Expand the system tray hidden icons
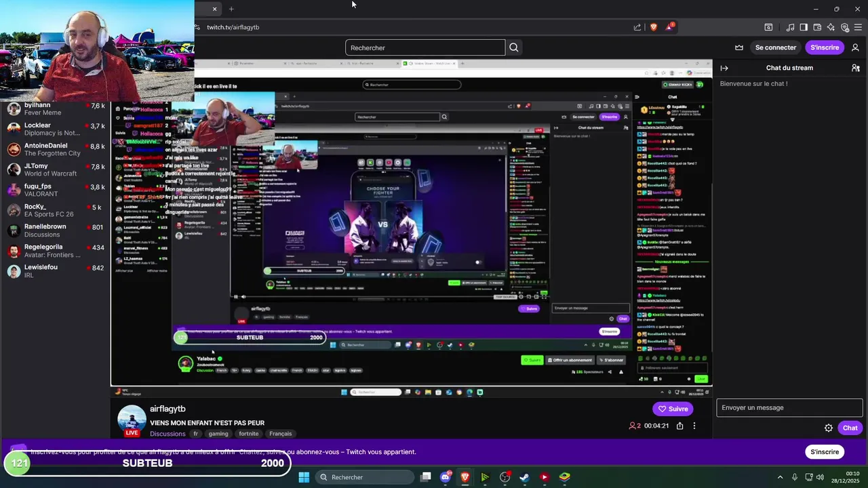The image size is (868, 488). click(x=779, y=477)
